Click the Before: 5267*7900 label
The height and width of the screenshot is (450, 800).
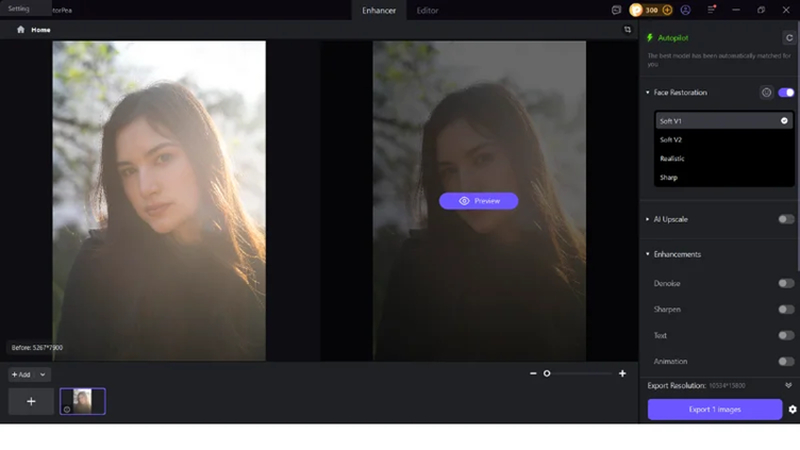[x=37, y=347]
